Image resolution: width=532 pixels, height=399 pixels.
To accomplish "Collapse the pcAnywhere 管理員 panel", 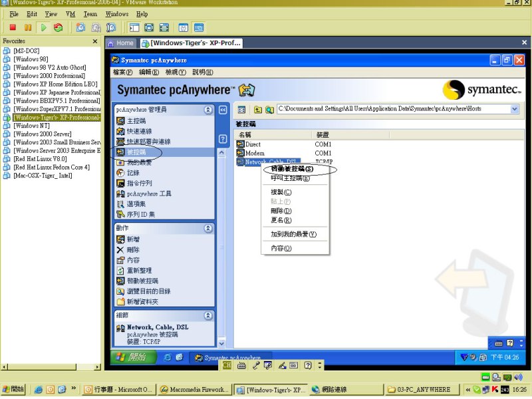I will 208,110.
